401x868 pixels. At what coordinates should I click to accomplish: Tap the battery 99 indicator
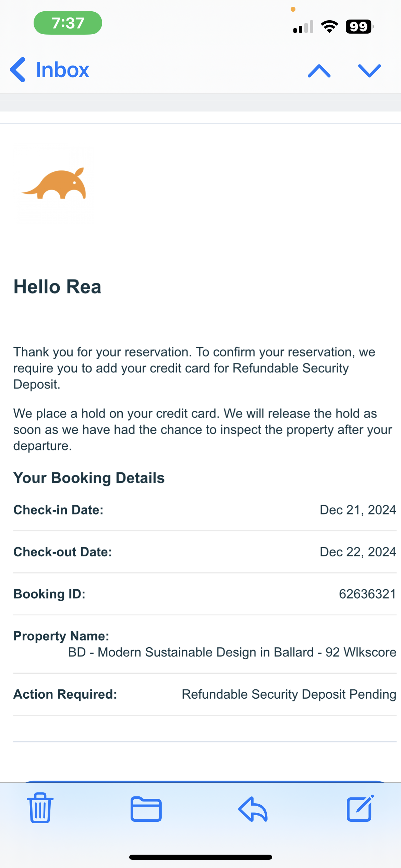point(359,26)
